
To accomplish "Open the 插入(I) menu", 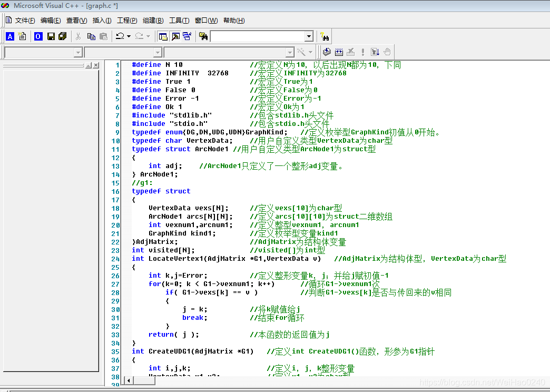I will 102,21.
